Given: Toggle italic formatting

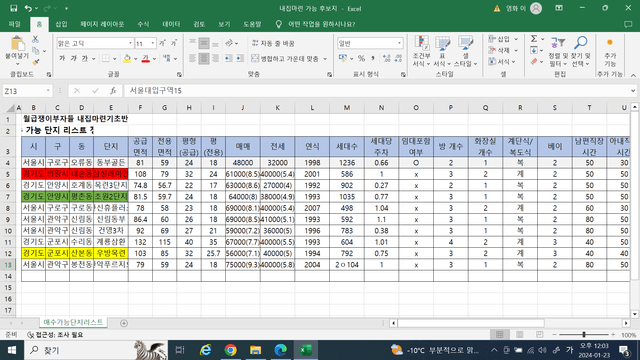Looking at the screenshot, I should point(73,59).
